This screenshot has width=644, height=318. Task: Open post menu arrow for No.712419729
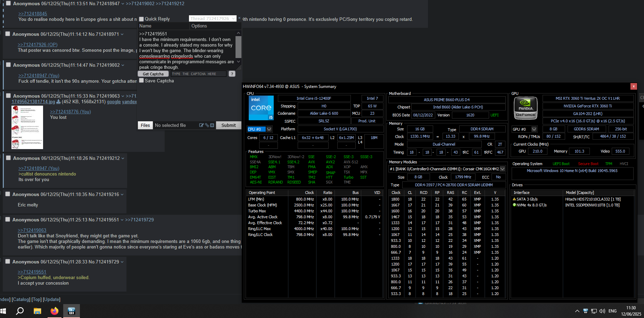[122, 262]
